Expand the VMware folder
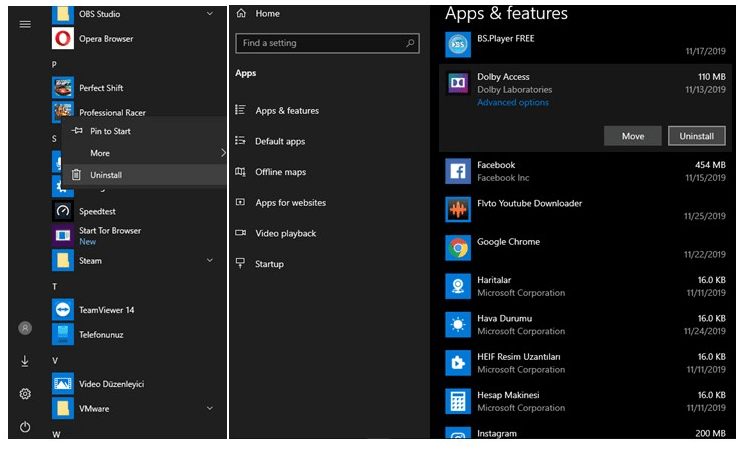 pos(209,408)
